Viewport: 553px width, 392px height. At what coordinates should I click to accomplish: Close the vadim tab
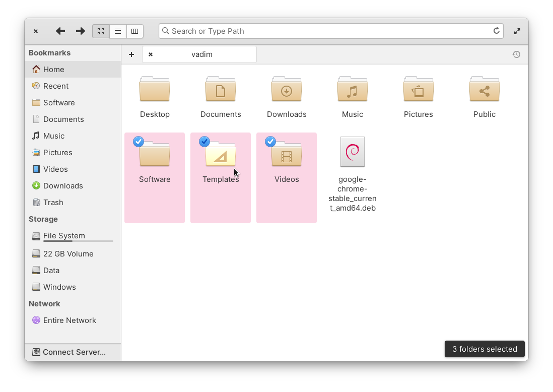tap(150, 54)
